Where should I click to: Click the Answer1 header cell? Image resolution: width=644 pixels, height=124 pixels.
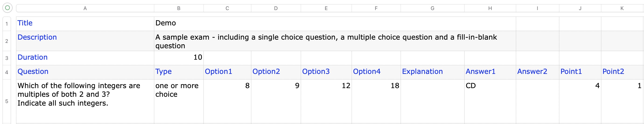click(x=490, y=72)
